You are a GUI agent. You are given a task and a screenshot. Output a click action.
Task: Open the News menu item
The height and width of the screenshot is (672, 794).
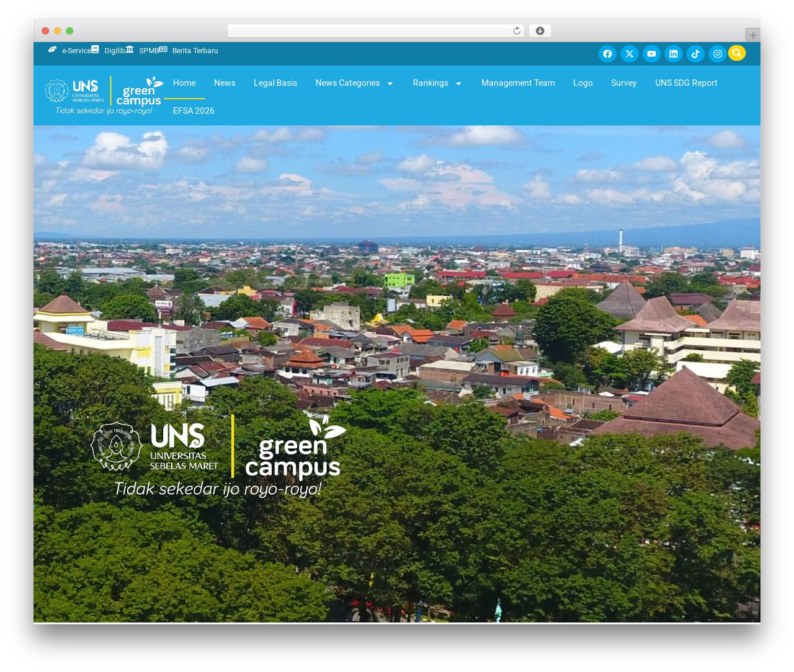click(225, 83)
